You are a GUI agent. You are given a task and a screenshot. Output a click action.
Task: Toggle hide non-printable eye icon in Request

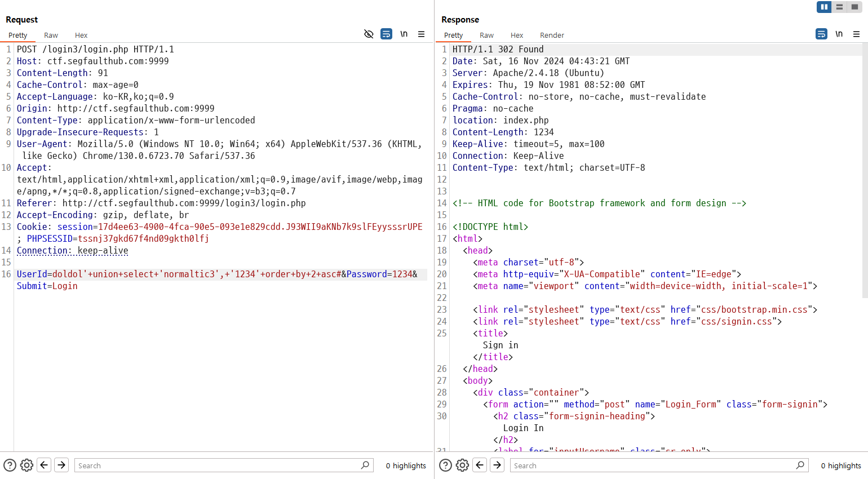click(x=369, y=34)
